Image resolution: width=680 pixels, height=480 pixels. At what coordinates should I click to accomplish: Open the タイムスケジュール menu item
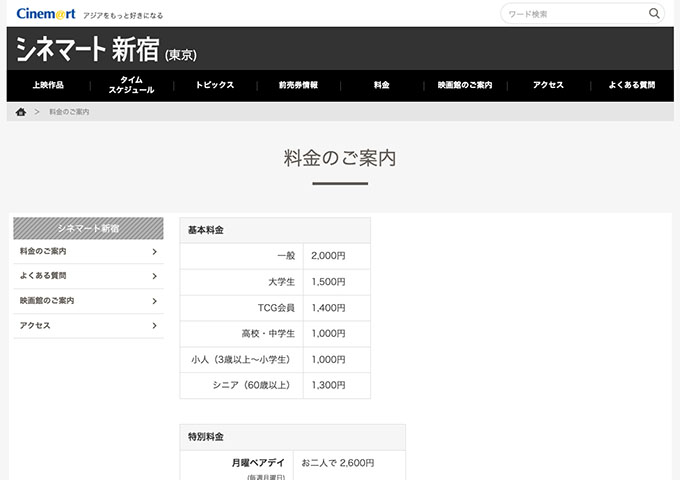[131, 85]
